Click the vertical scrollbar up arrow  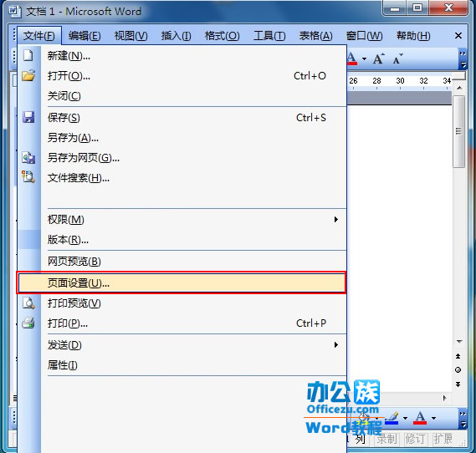click(x=459, y=88)
